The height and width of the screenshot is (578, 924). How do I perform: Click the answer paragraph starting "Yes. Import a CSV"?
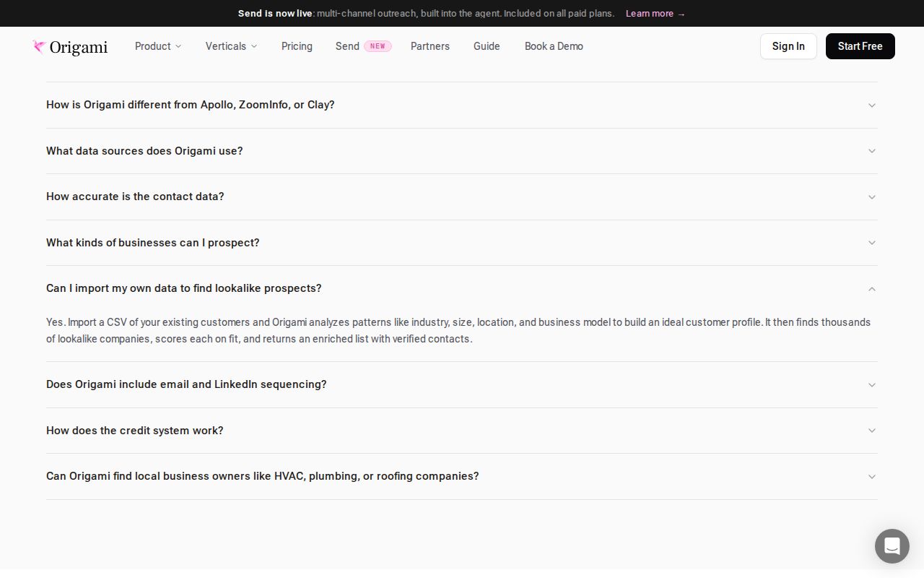coord(458,330)
